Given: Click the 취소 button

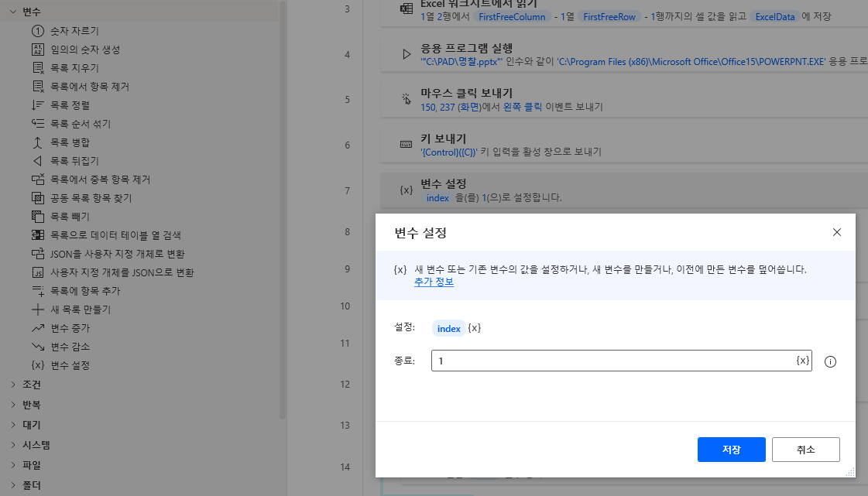Looking at the screenshot, I should (805, 450).
